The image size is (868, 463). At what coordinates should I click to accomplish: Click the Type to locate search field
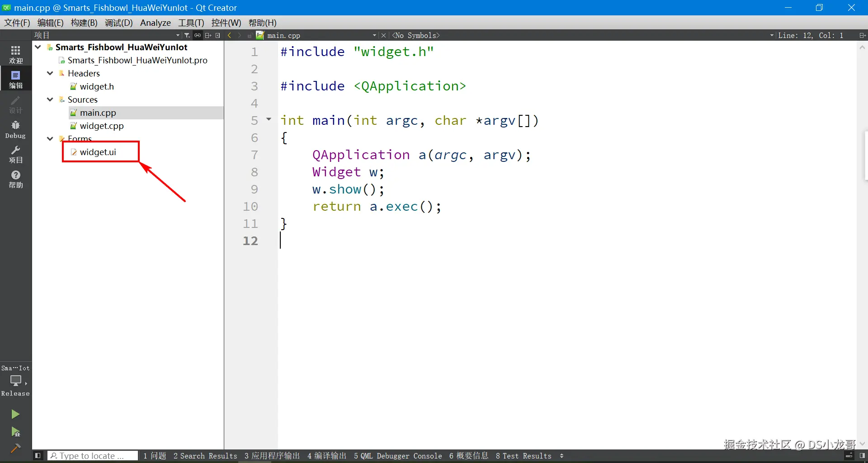click(x=93, y=456)
